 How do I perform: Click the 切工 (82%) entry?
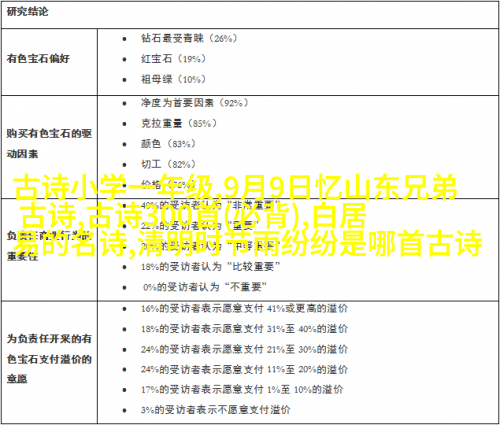coord(168,164)
